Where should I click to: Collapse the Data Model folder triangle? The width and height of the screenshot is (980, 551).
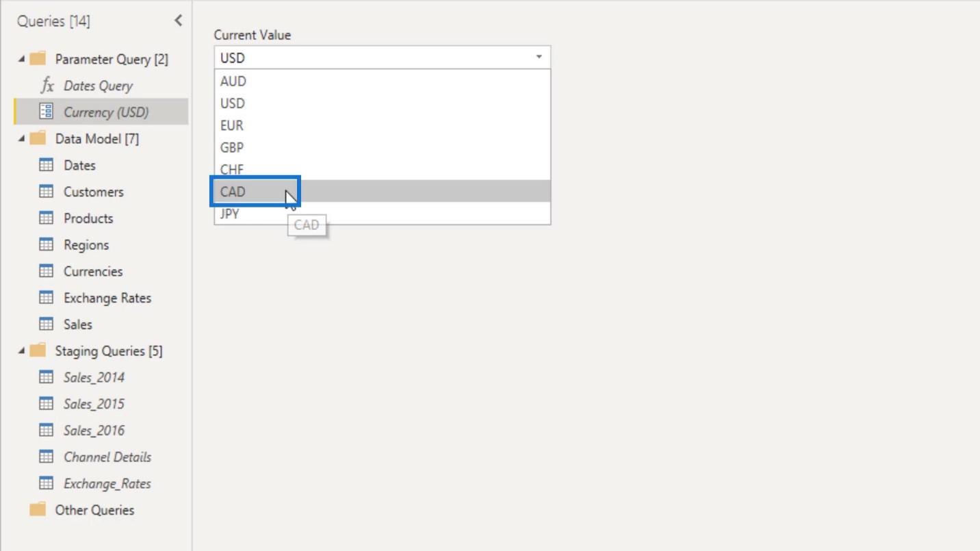(x=21, y=139)
